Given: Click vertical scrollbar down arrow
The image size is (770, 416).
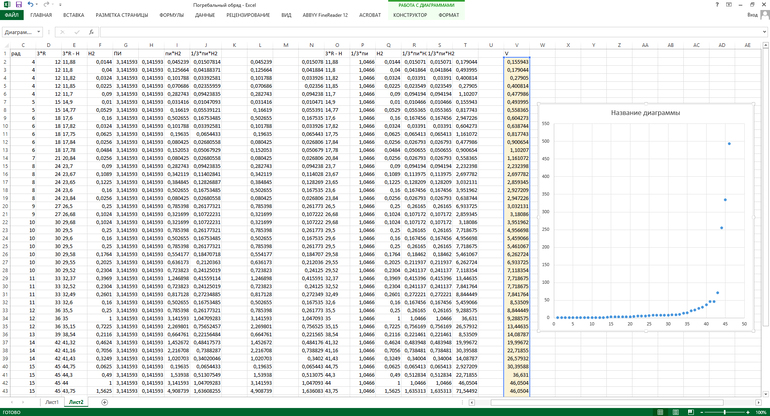Looking at the screenshot, I should [766, 394].
